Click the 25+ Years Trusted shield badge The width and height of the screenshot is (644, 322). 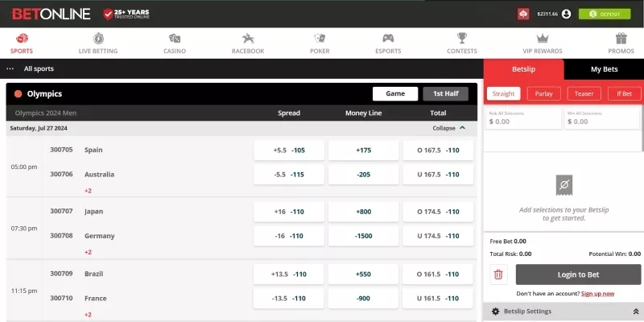(126, 14)
